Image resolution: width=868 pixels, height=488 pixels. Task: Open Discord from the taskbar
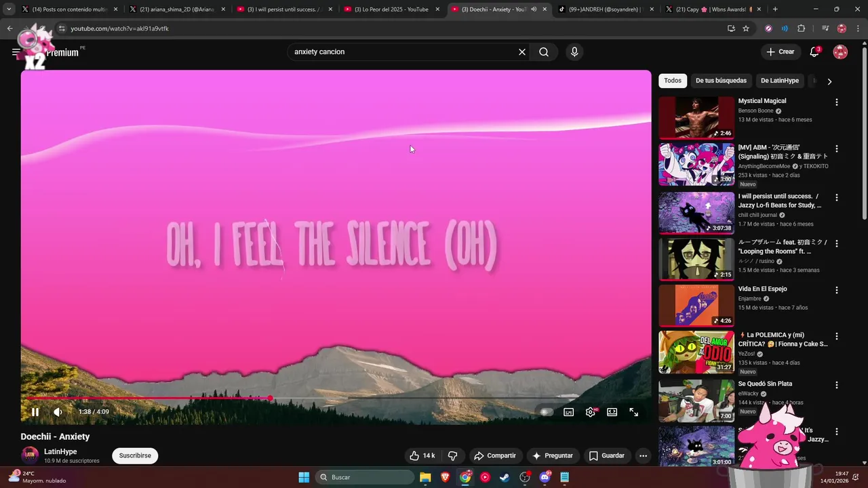[x=545, y=477]
